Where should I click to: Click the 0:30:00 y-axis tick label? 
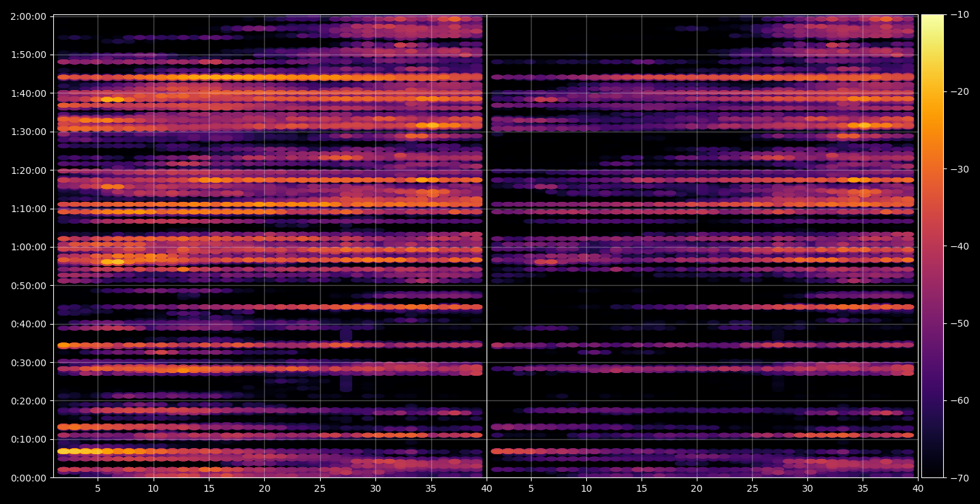29,363
